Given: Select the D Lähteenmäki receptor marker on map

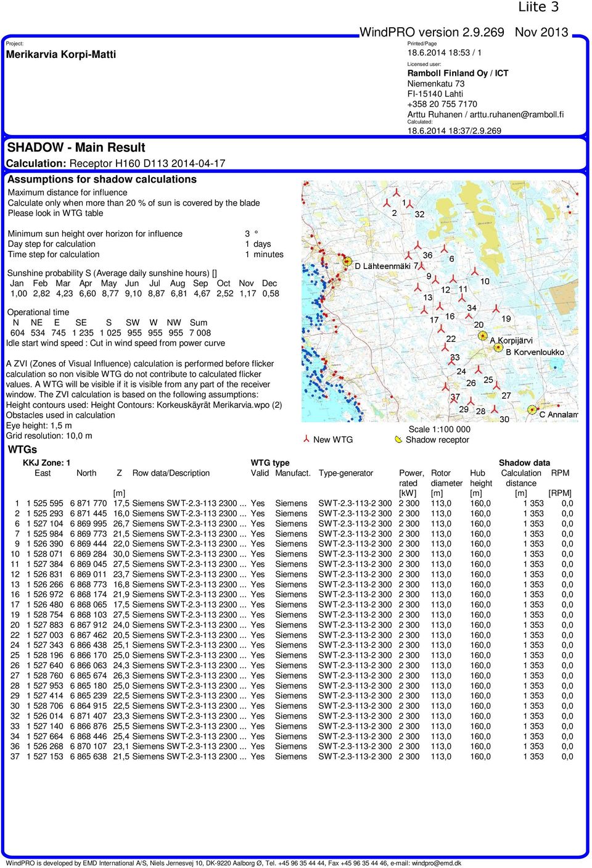Looking at the screenshot, I should (x=347, y=262).
